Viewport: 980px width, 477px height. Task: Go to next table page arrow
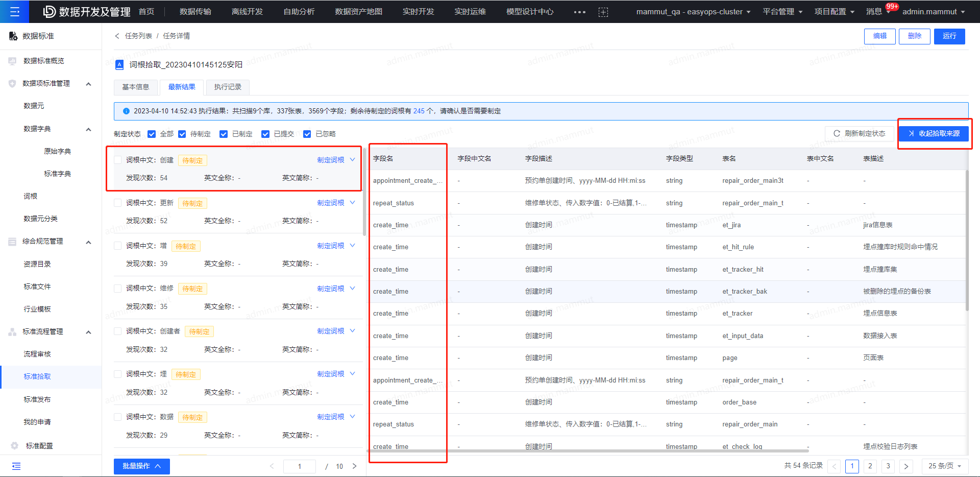(x=906, y=466)
